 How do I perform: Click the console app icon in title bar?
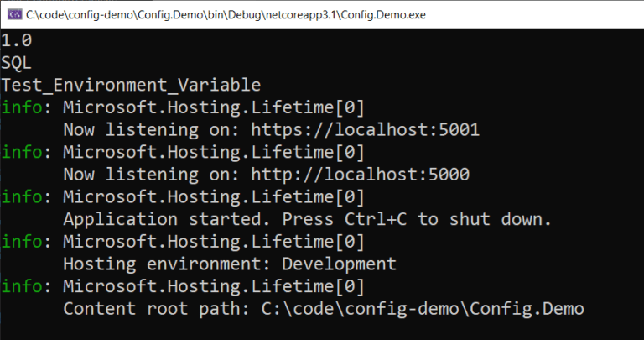tap(15, 15)
